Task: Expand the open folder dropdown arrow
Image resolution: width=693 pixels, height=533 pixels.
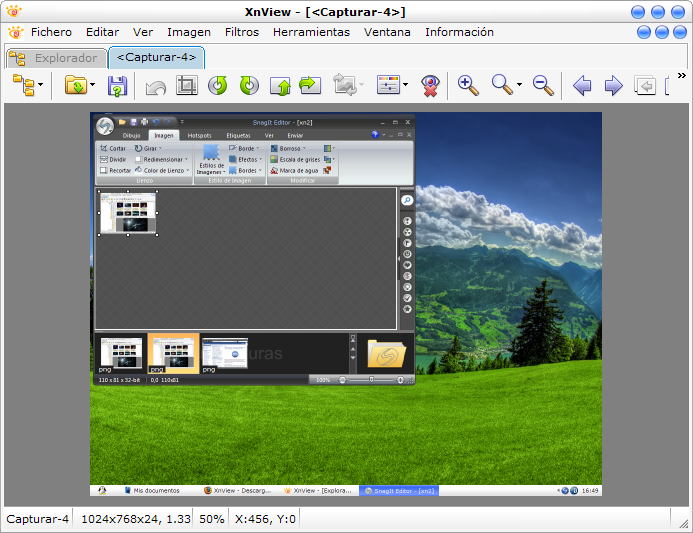Action: [93, 86]
